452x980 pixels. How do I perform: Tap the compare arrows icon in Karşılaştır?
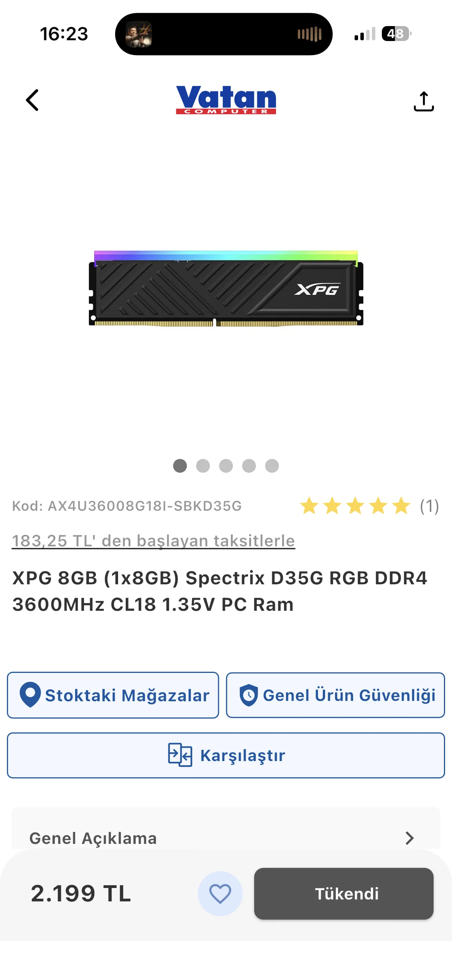click(180, 755)
